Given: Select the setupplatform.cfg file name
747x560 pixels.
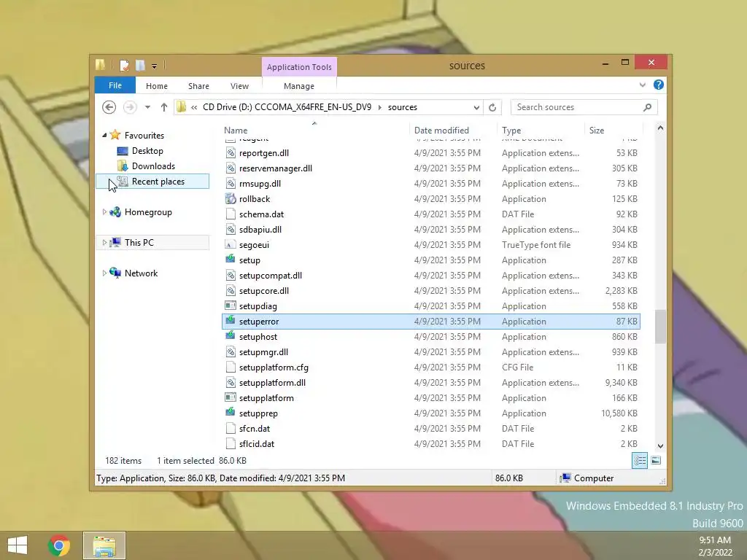Looking at the screenshot, I should [274, 367].
